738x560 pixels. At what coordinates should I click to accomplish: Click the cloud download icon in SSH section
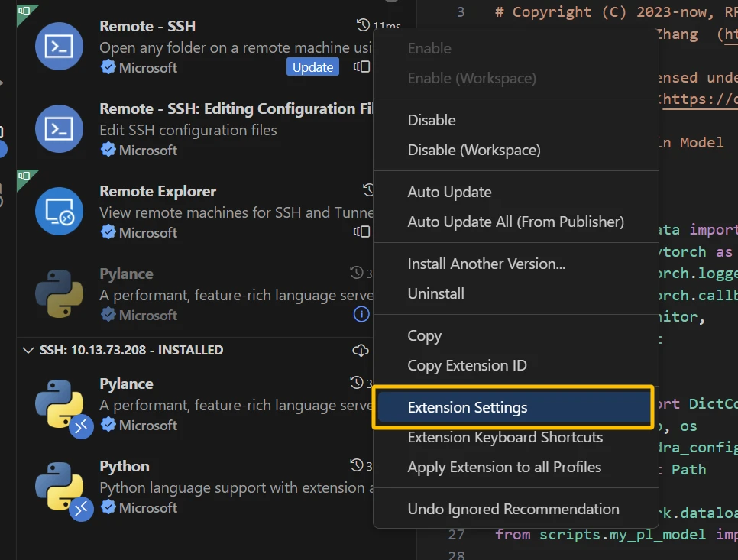pos(361,350)
